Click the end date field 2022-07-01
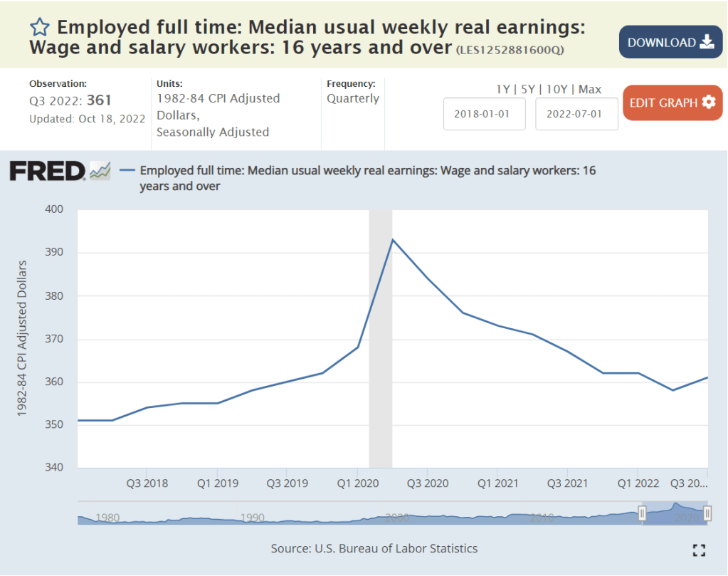Image resolution: width=728 pixels, height=576 pixels. pos(576,115)
